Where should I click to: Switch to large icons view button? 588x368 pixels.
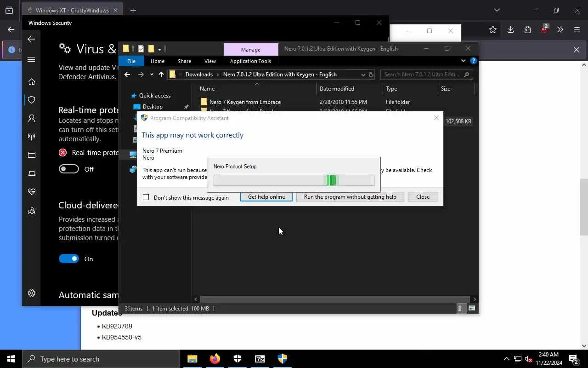pos(472,308)
